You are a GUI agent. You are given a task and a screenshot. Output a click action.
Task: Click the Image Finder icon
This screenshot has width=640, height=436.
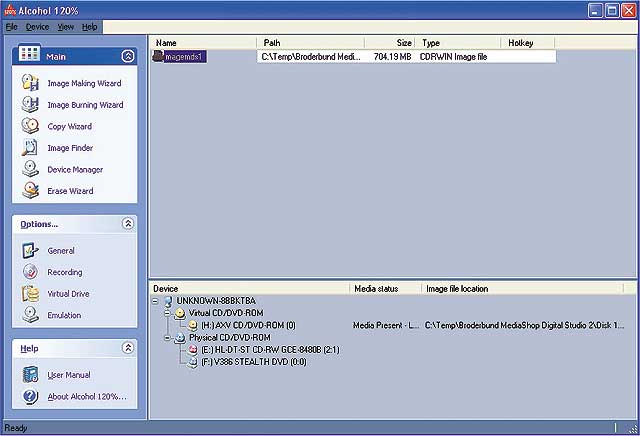coord(30,148)
